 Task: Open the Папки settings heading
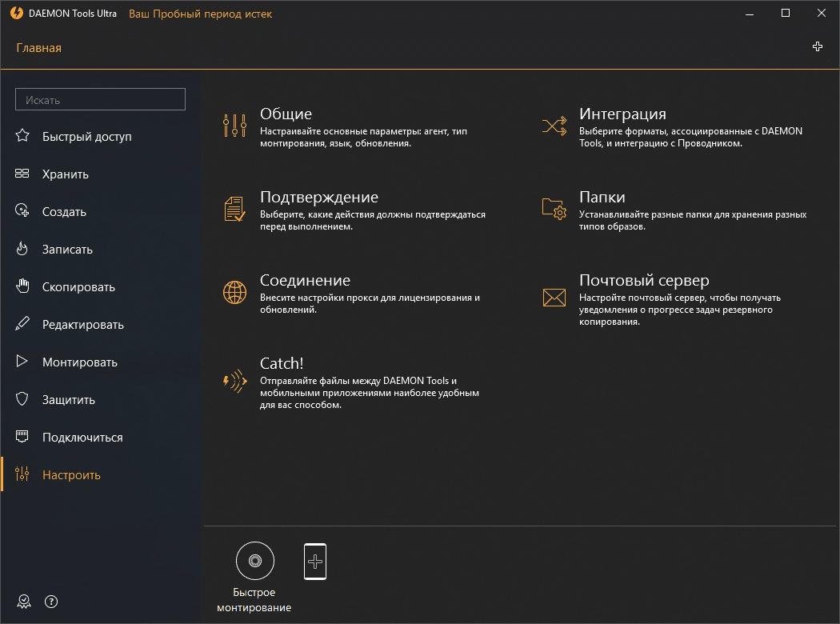point(602,197)
